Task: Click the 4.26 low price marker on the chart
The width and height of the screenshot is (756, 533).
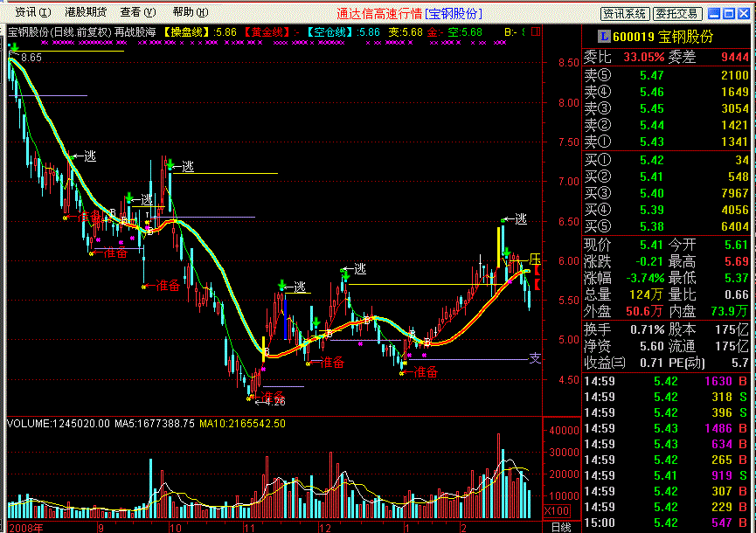Action: pyautogui.click(x=274, y=402)
